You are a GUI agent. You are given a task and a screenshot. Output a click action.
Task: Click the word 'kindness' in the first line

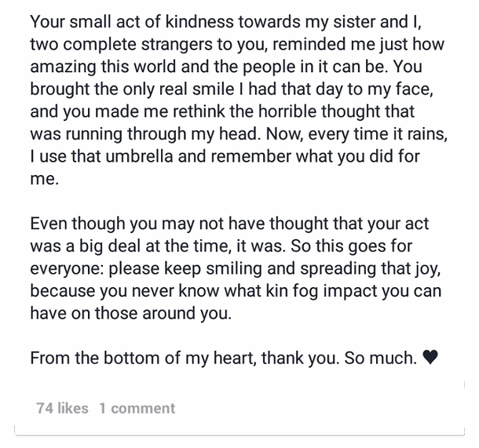click(199, 22)
